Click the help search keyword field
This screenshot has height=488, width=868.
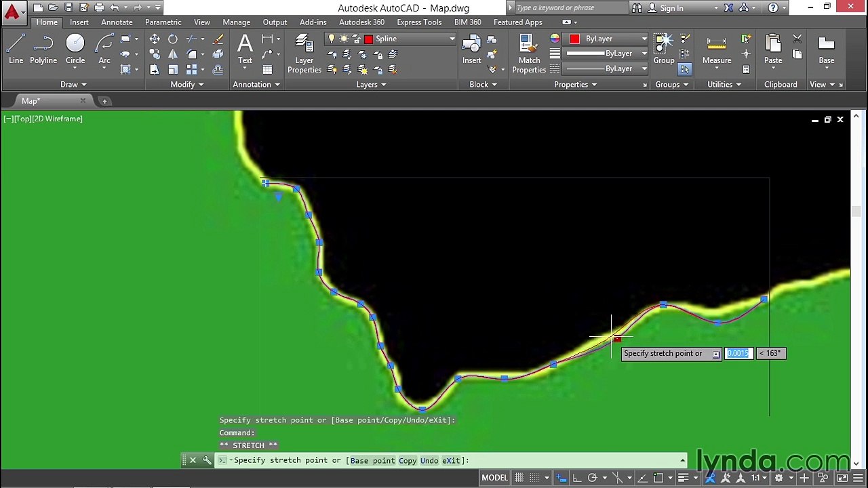570,8
